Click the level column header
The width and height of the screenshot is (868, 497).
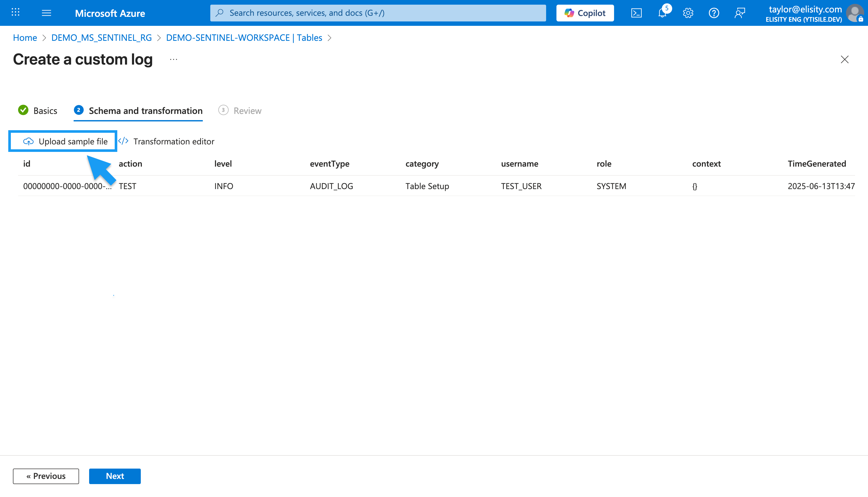coord(223,164)
